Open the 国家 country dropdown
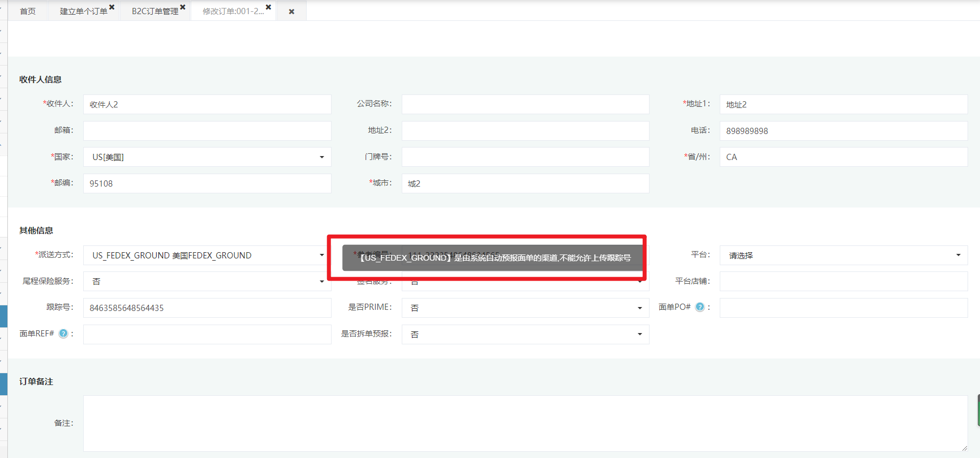Screen dimensions: 980x458 tap(207, 157)
